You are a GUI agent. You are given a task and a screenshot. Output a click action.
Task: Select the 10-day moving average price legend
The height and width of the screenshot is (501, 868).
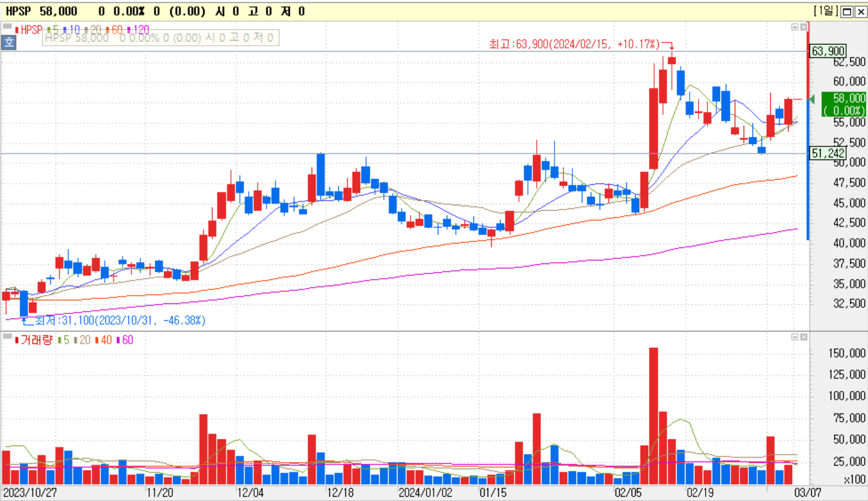coord(72,30)
